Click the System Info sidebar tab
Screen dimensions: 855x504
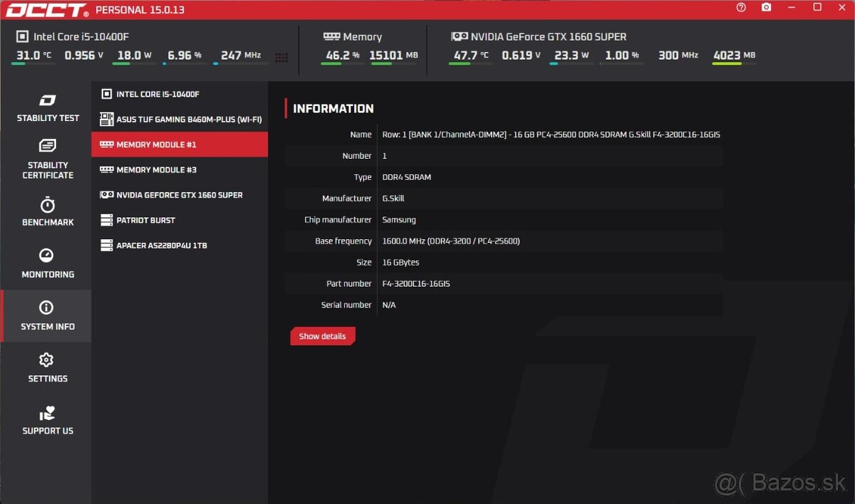coord(47,316)
